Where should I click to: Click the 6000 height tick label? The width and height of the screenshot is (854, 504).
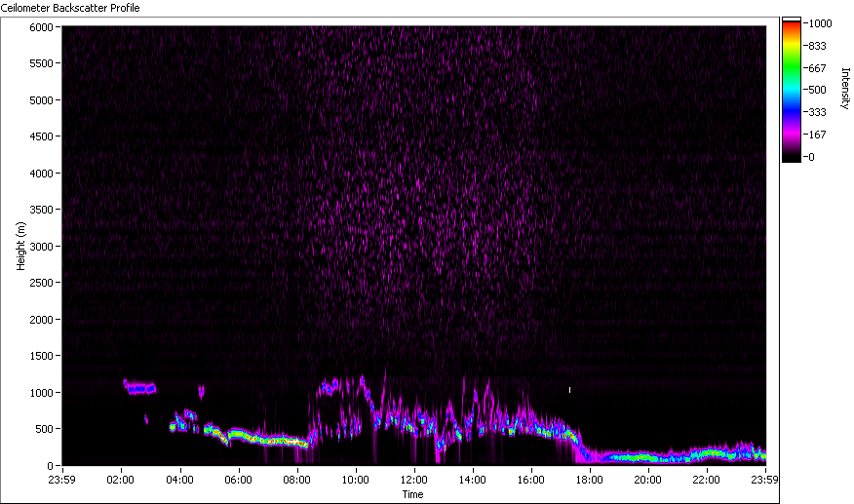point(41,26)
